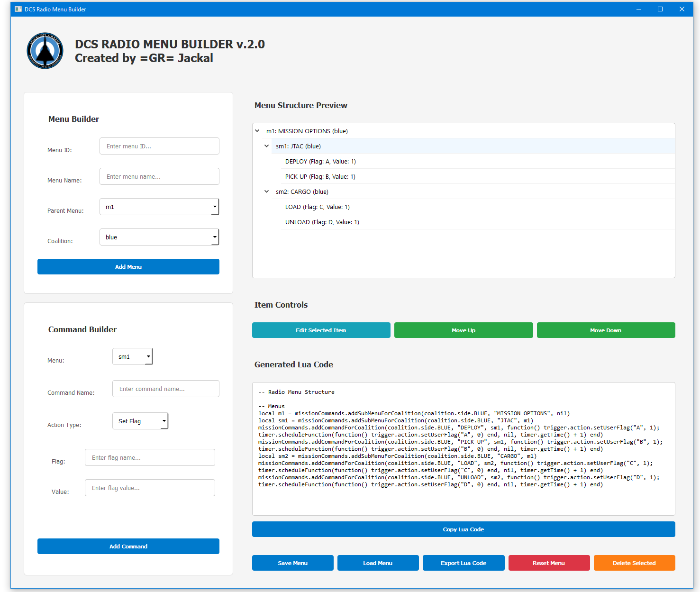Click the red Reset Menu button
700x592 pixels.
549,563
